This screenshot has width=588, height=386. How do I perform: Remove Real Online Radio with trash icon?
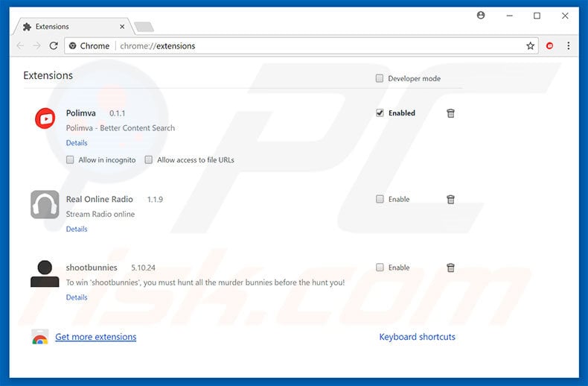[450, 200]
